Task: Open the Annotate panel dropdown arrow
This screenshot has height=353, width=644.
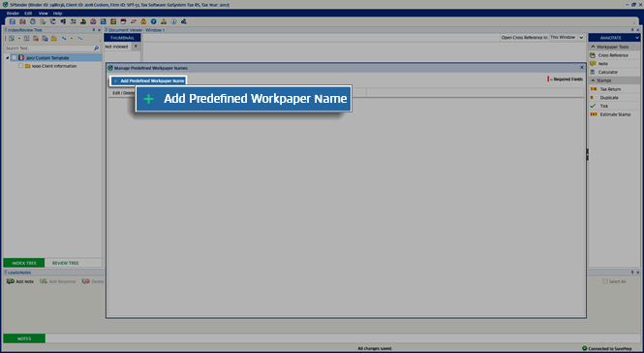Action: 636,38
